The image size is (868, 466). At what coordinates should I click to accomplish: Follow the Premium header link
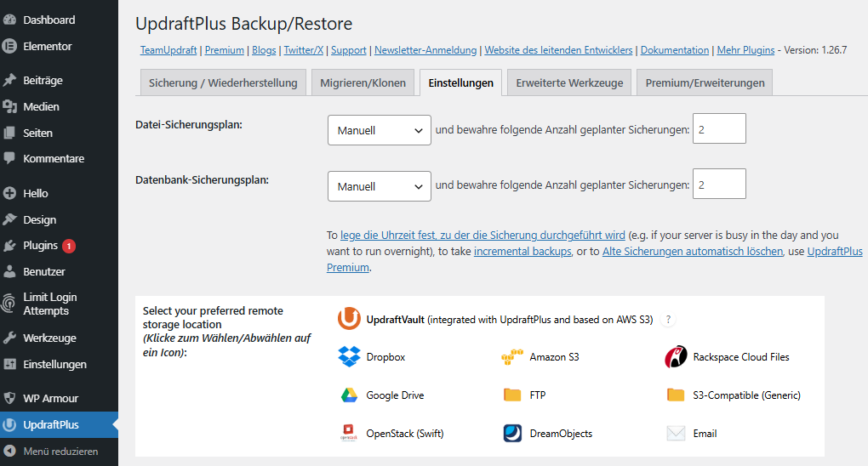click(x=224, y=50)
